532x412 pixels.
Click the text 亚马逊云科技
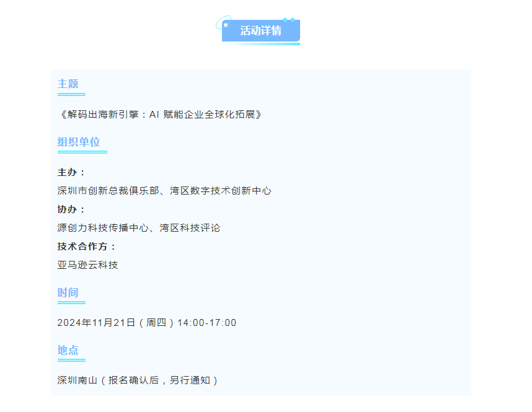(87, 265)
